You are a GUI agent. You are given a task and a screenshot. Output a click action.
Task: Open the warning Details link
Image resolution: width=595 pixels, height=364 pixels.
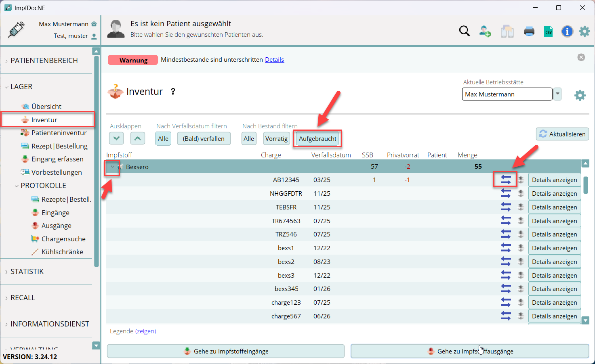274,59
